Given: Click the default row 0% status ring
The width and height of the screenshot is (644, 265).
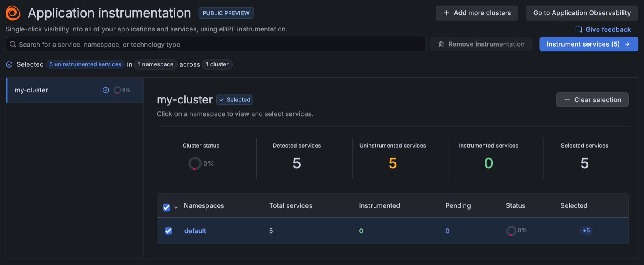Looking at the screenshot, I should pyautogui.click(x=511, y=231).
